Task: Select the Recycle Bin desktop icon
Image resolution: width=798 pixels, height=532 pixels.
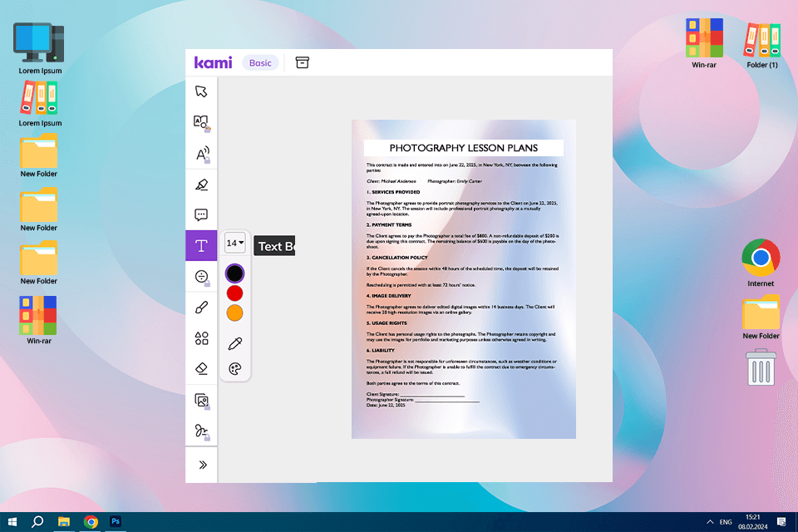Action: pyautogui.click(x=761, y=367)
